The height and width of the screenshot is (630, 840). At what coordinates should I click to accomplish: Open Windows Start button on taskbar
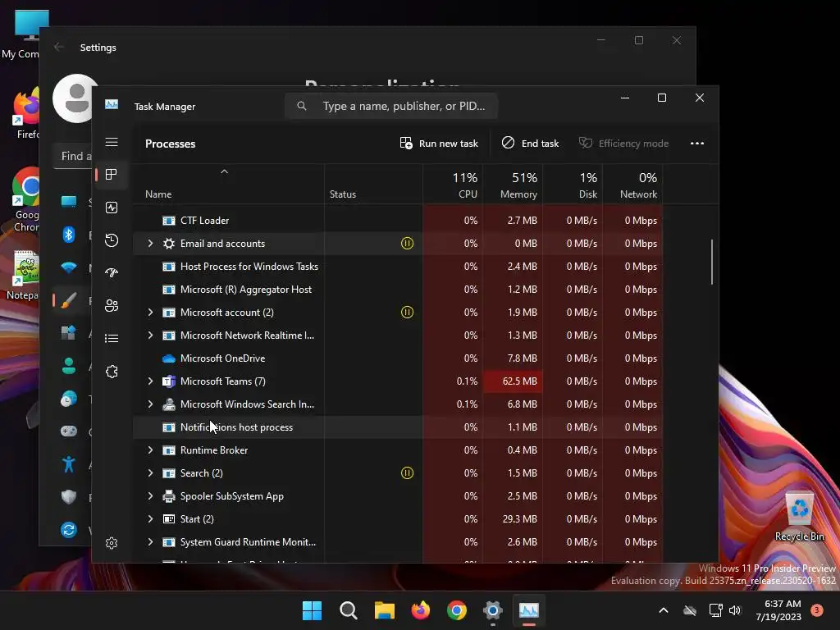(x=312, y=610)
